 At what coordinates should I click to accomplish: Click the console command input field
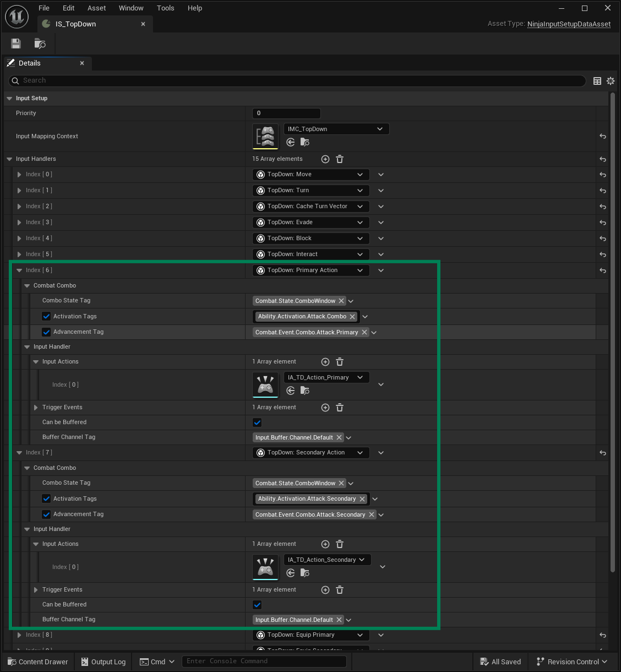pos(264,662)
